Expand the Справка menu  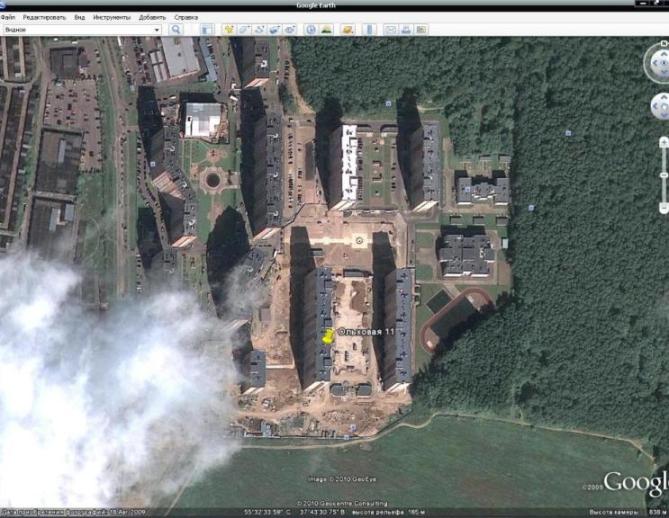186,18
